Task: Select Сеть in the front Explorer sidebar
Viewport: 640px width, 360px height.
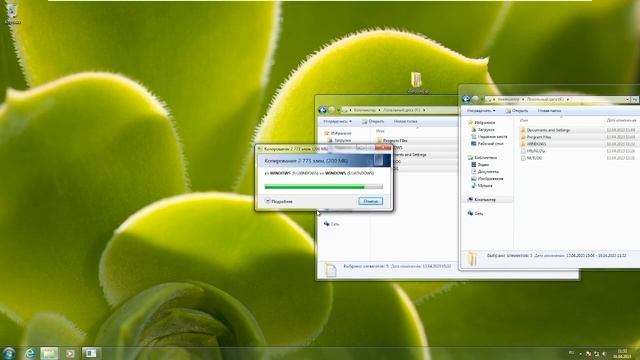Action: pyautogui.click(x=476, y=213)
